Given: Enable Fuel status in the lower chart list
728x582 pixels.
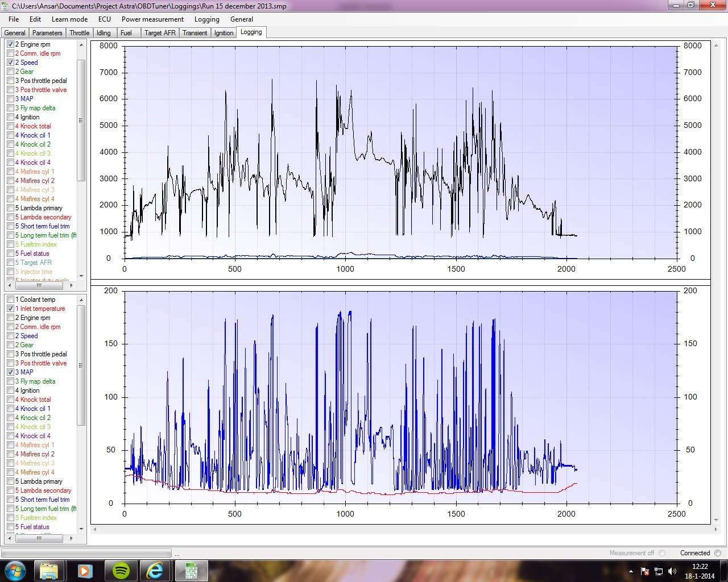Looking at the screenshot, I should click(x=10, y=527).
